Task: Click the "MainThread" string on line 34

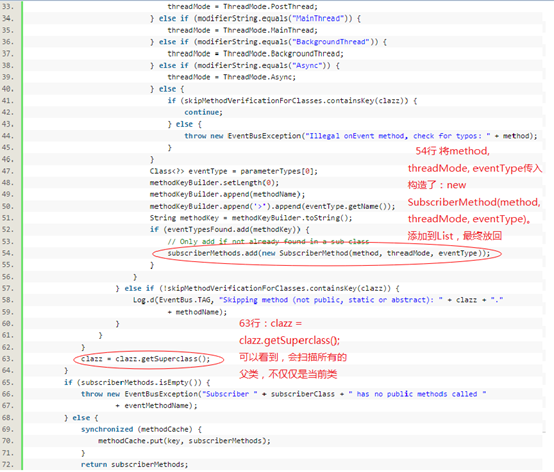Action: (318, 18)
